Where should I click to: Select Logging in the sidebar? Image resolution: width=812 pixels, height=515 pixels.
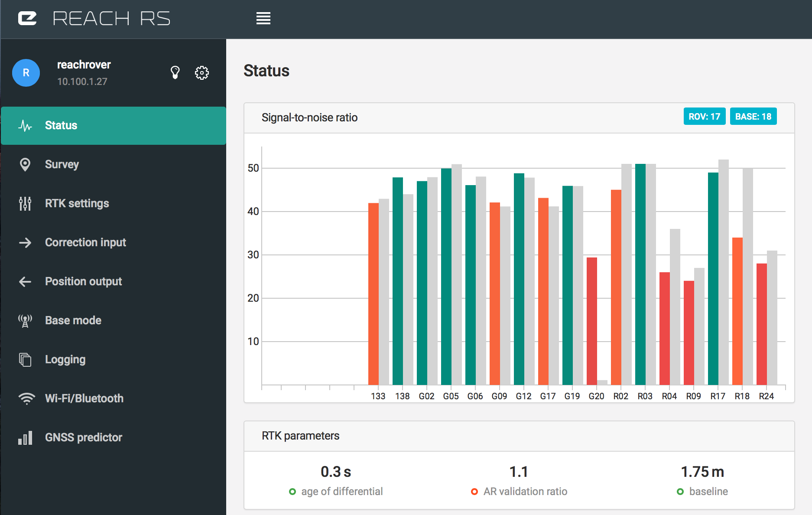(65, 359)
